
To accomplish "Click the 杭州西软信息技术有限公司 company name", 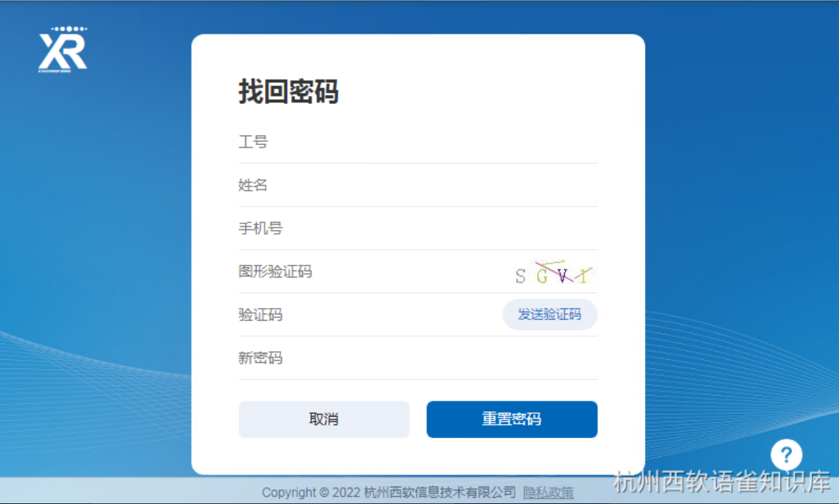I will coord(440,493).
